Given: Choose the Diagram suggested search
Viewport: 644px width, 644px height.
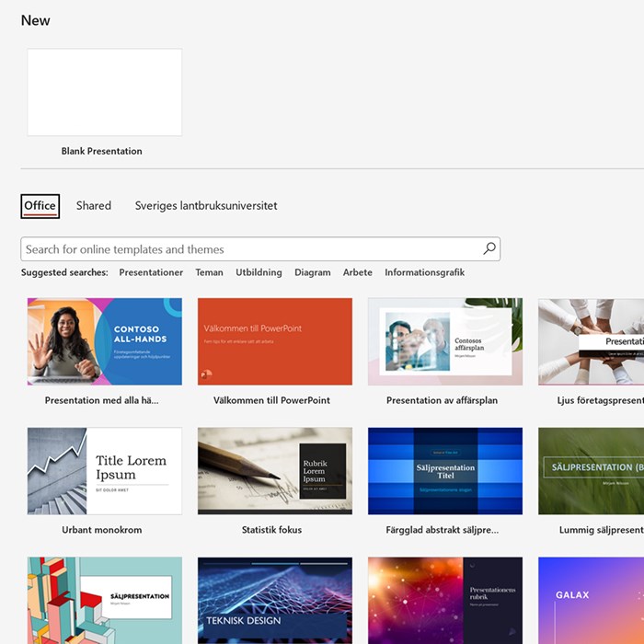Looking at the screenshot, I should (312, 272).
